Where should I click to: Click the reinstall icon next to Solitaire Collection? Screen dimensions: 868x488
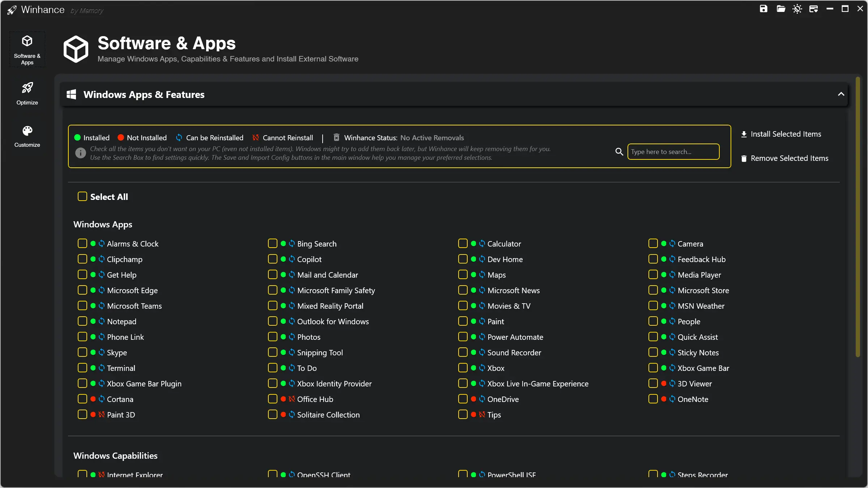click(292, 415)
